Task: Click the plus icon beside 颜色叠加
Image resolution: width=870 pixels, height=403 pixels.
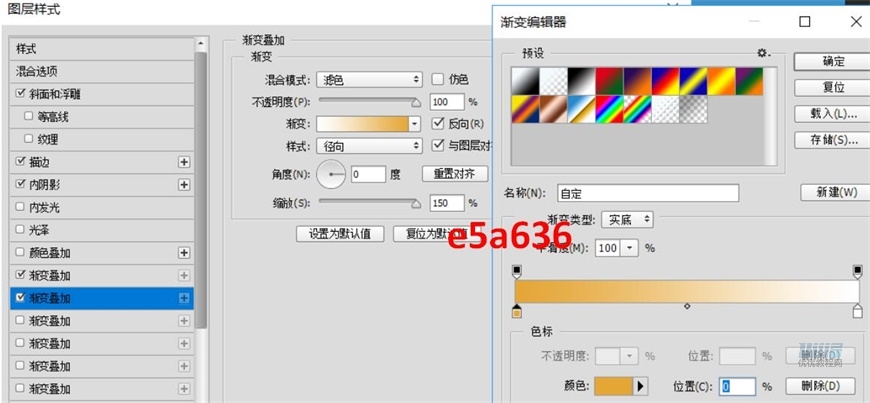Action: click(184, 253)
